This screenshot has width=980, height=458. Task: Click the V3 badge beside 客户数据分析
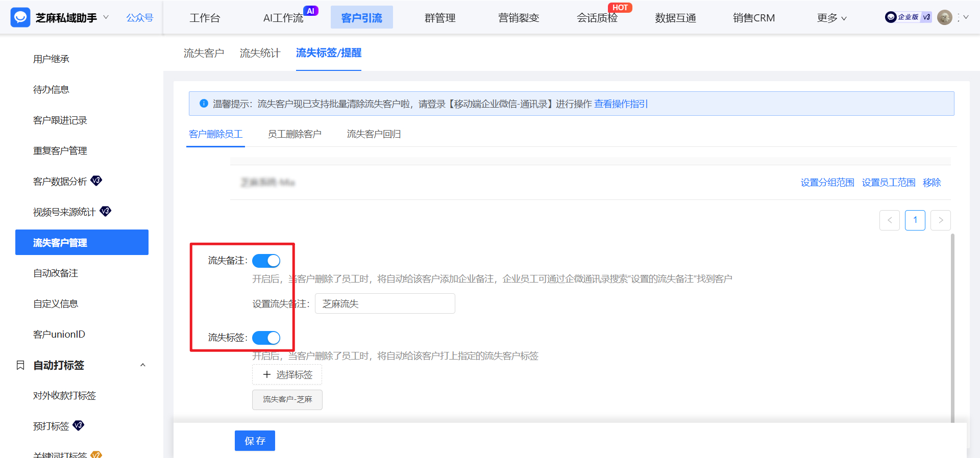(96, 181)
